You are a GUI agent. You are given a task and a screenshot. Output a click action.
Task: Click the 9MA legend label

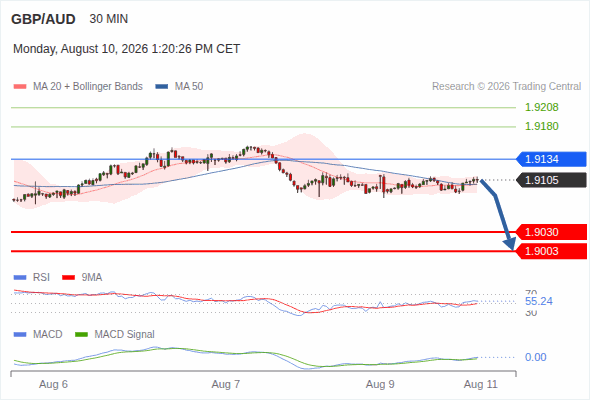pyautogui.click(x=92, y=277)
